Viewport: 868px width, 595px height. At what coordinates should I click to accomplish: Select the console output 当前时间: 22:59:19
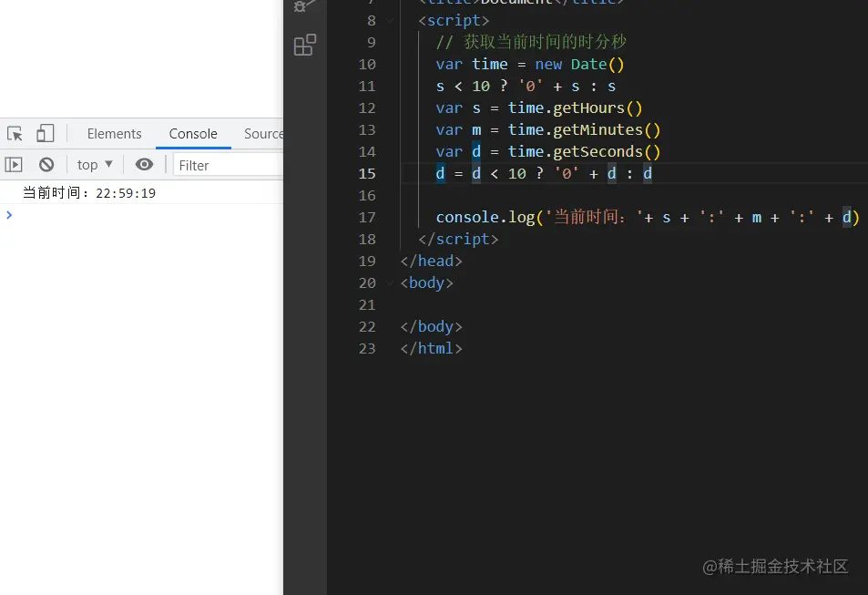pos(89,193)
